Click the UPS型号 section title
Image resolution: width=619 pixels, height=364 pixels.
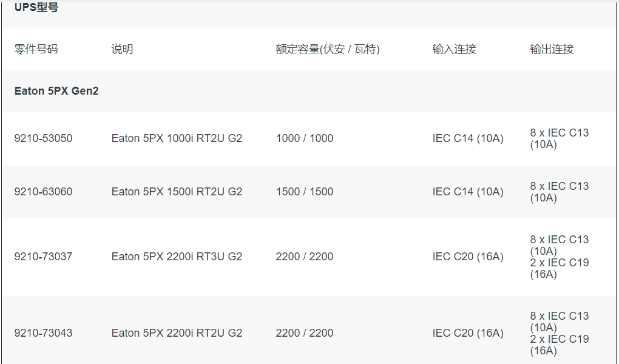tap(36, 7)
